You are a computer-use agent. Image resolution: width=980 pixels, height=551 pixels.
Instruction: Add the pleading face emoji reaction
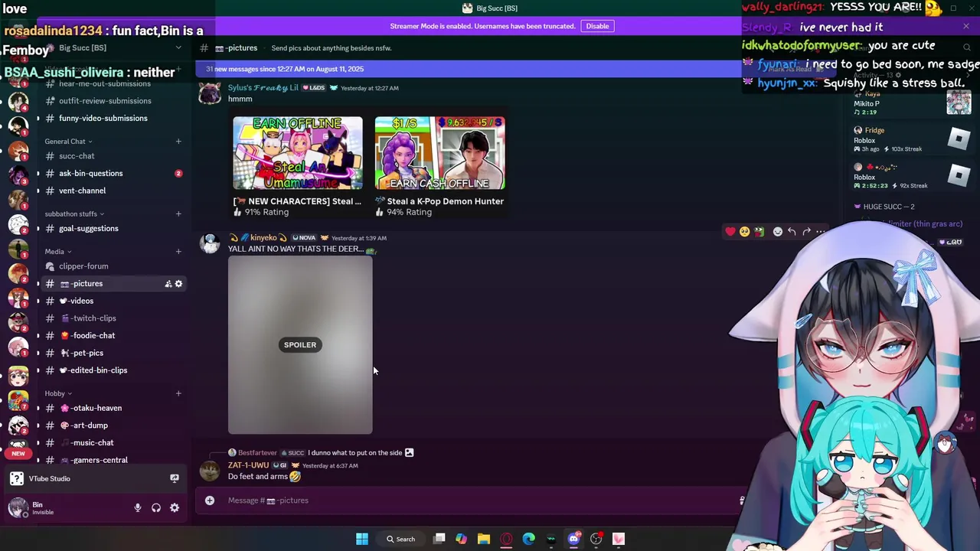click(744, 231)
